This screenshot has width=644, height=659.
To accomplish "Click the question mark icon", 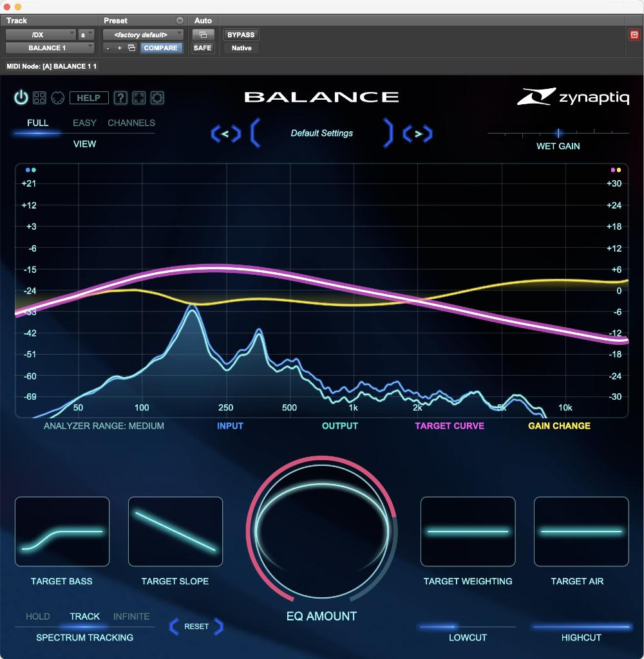I will coord(120,98).
